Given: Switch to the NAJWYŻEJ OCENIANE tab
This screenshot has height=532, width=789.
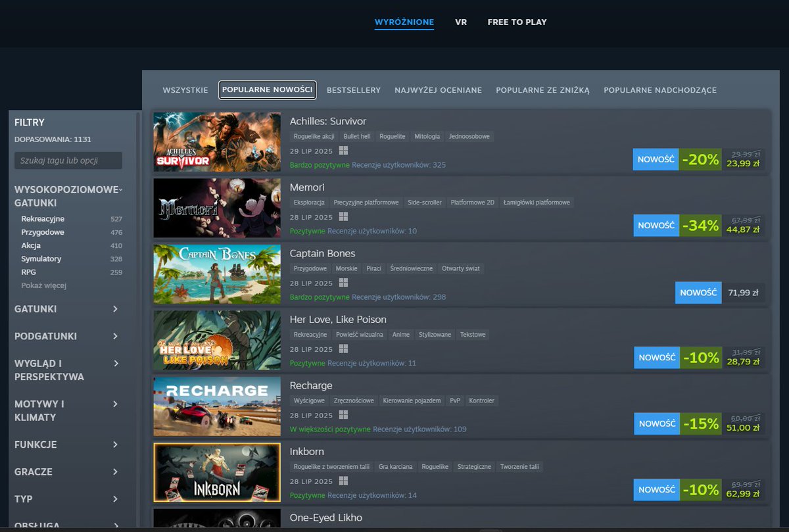Looking at the screenshot, I should click(x=438, y=90).
